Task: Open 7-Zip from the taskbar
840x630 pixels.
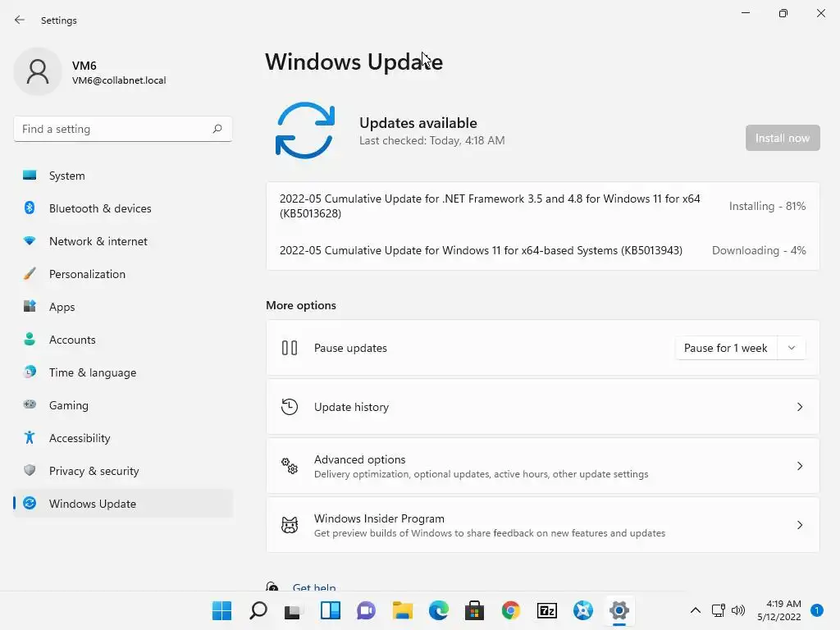Action: pos(547,610)
